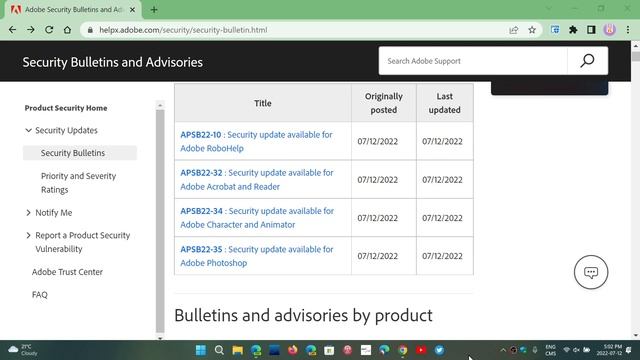Viewport: 640px width, 360px height.
Task: Click the search magnifier button for Adobe Support
Action: pos(587,61)
